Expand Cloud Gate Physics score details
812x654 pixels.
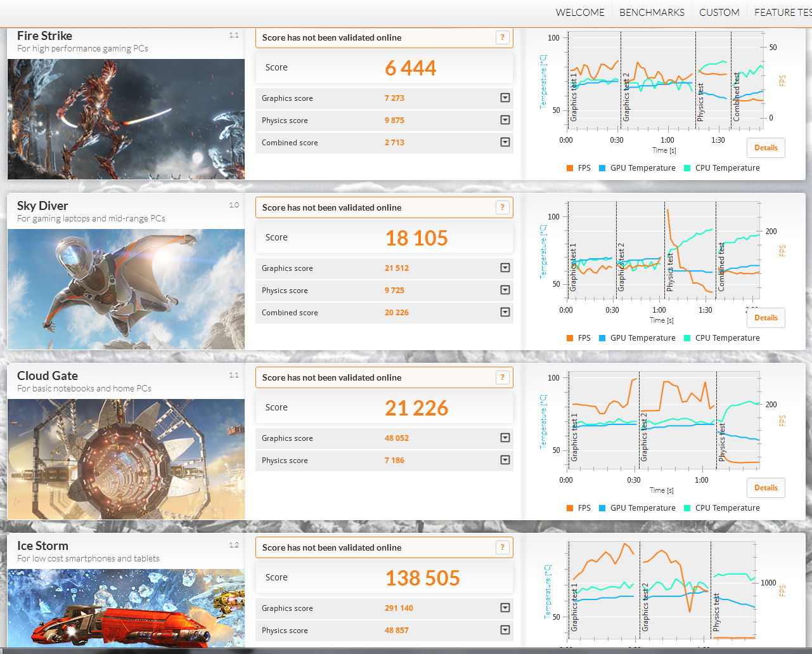tap(505, 460)
